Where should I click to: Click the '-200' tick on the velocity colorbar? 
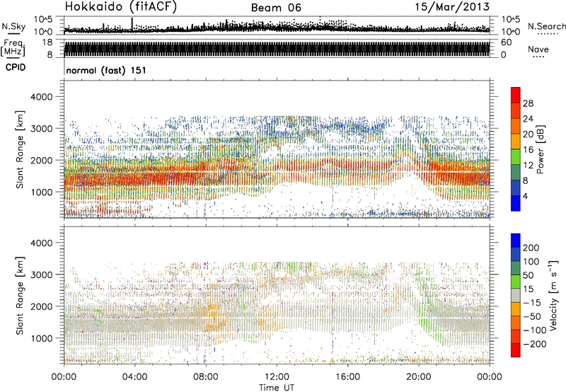tap(535, 344)
